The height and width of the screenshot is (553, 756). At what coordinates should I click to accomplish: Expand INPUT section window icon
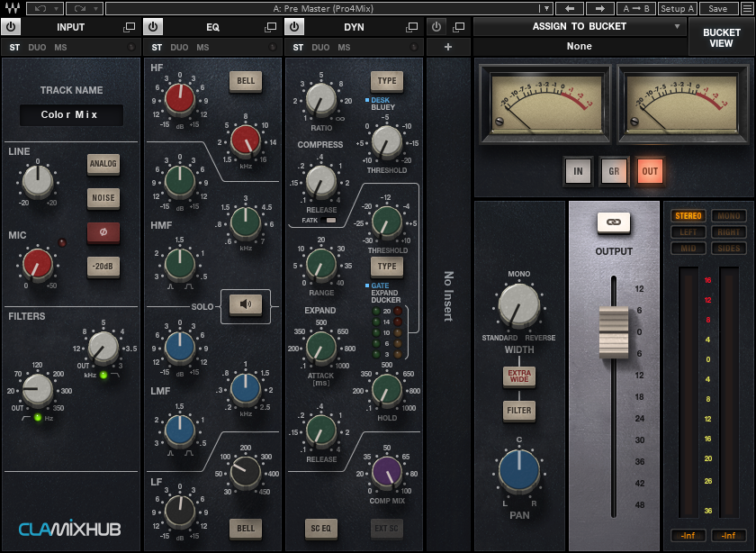pos(130,27)
